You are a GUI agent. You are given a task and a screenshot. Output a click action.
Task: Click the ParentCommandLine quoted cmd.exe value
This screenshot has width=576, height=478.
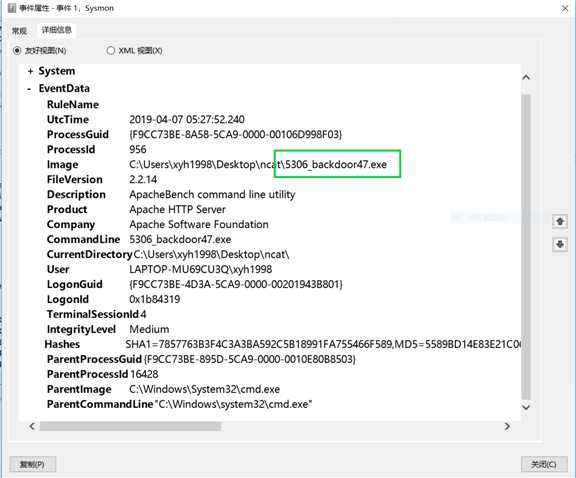click(234, 405)
